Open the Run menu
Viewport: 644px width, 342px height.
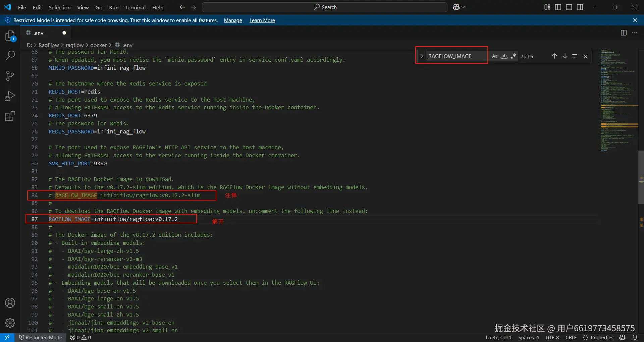click(x=114, y=7)
